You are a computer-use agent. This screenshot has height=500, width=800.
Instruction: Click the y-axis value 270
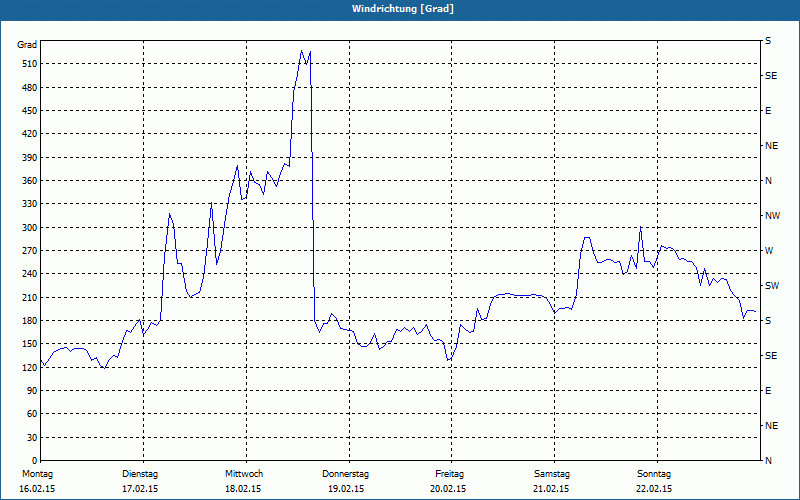click(x=30, y=251)
